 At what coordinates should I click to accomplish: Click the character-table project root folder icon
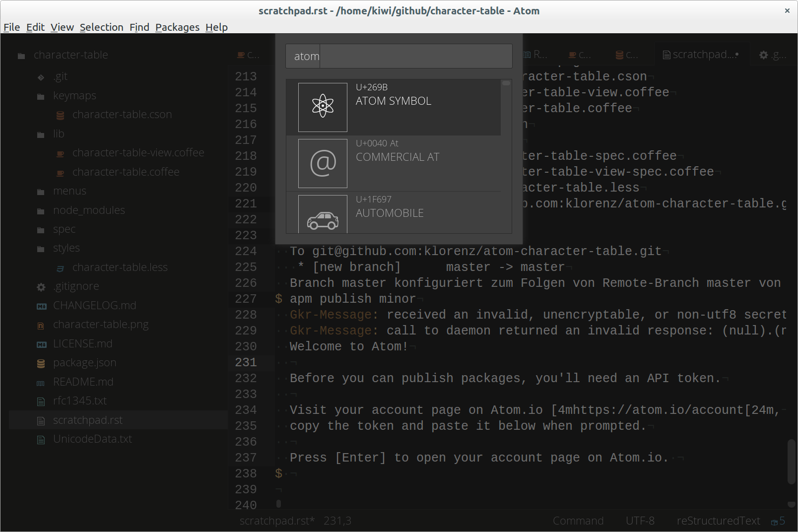coord(21,56)
